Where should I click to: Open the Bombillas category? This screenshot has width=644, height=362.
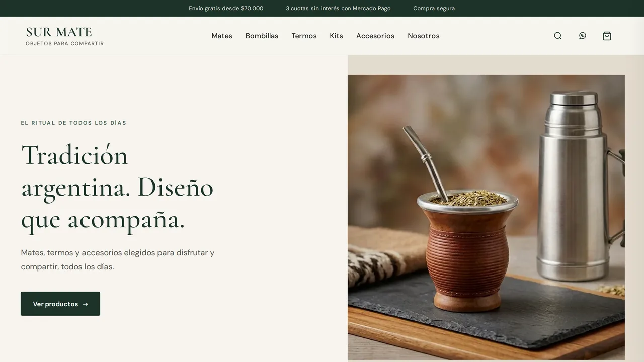262,36
